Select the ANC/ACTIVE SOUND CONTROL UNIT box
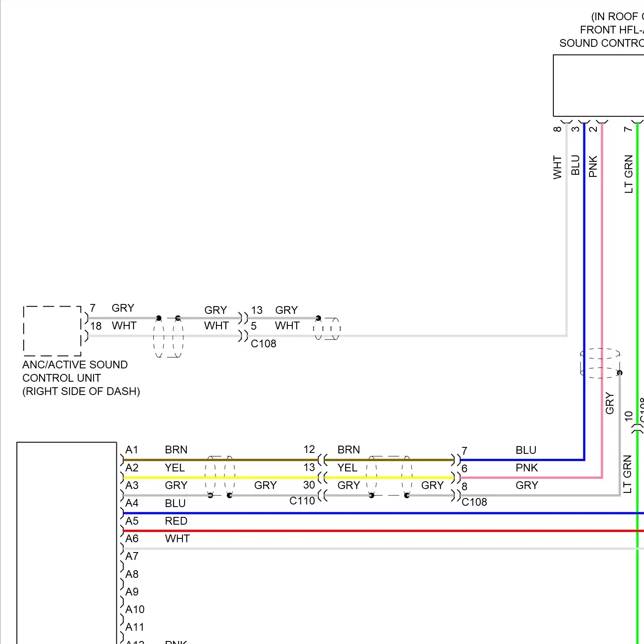The image size is (644, 644). click(52, 331)
